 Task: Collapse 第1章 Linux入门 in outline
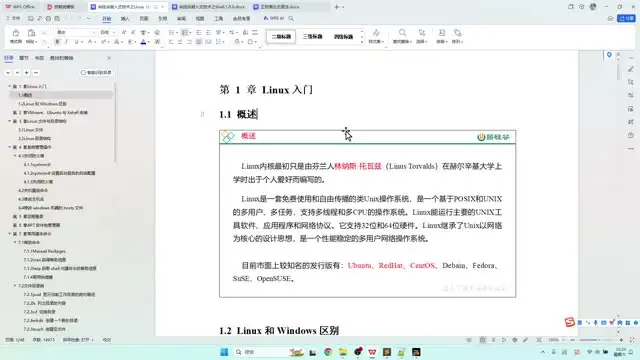pyautogui.click(x=9, y=87)
